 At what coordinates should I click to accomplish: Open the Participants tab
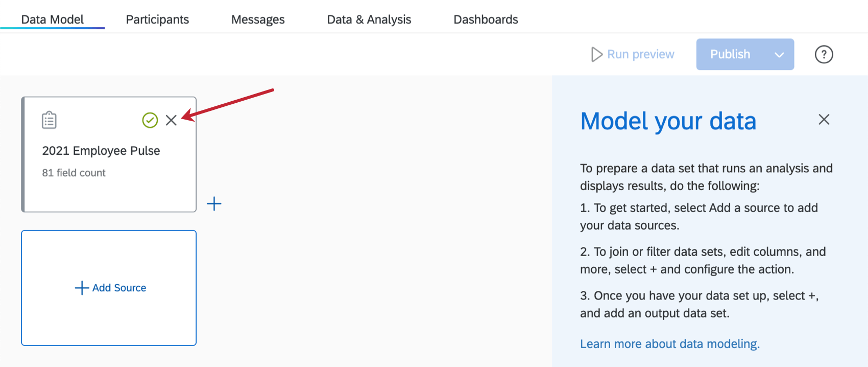coord(157,19)
